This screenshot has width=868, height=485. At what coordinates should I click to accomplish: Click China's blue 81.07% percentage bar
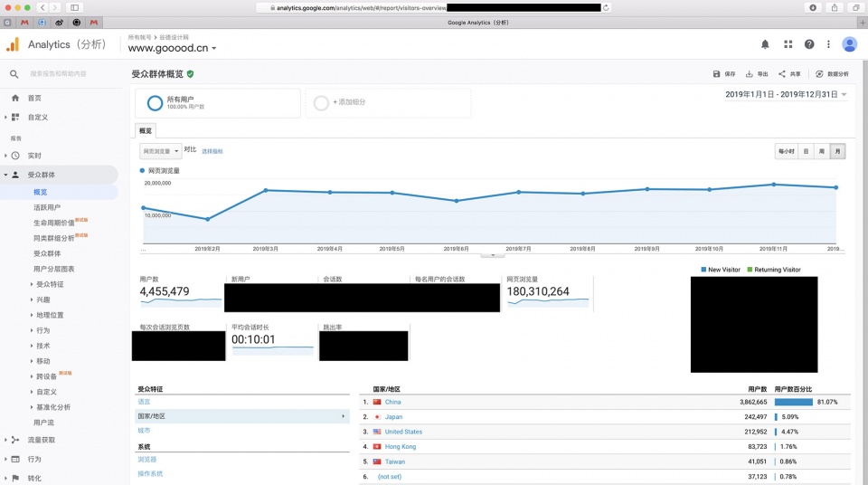tap(793, 402)
